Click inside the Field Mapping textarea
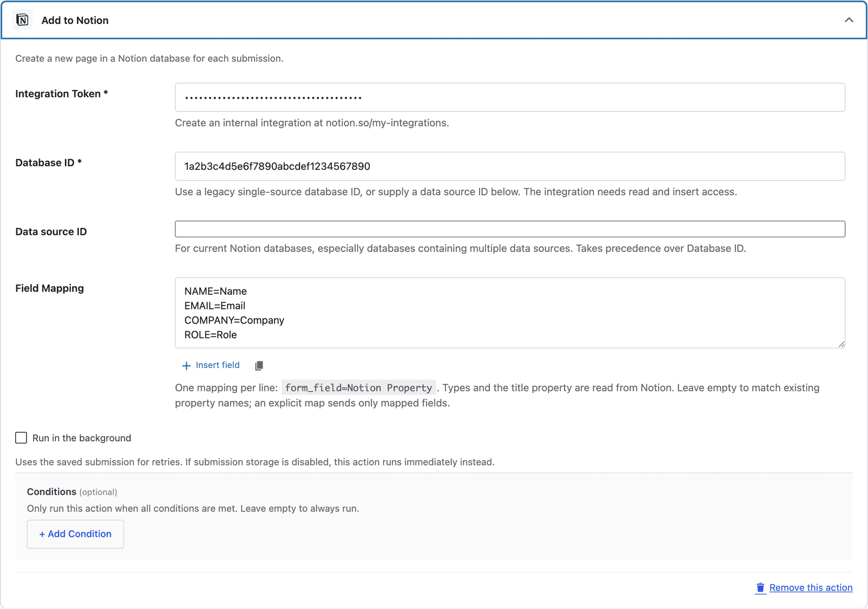868x609 pixels. (510, 313)
